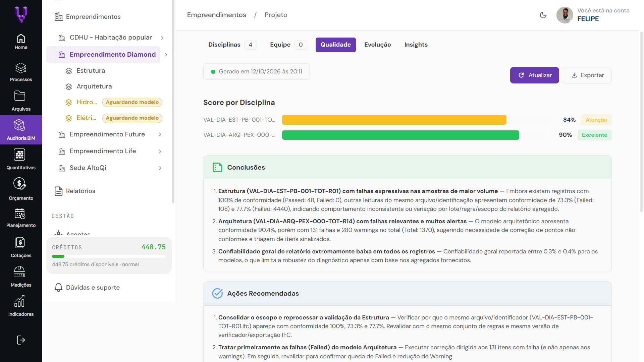Click Hidro Aguardando modelo badge
Image resolution: width=644 pixels, height=362 pixels.
pos(132,102)
